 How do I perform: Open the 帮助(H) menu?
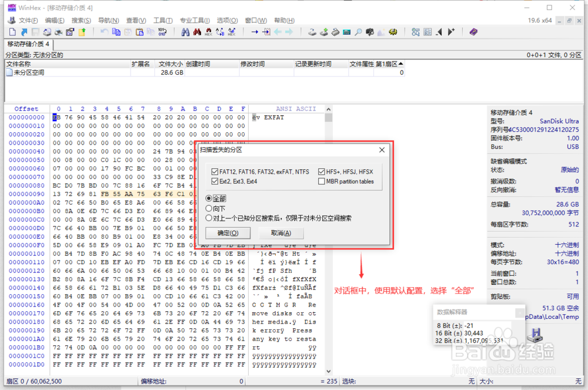pos(284,20)
